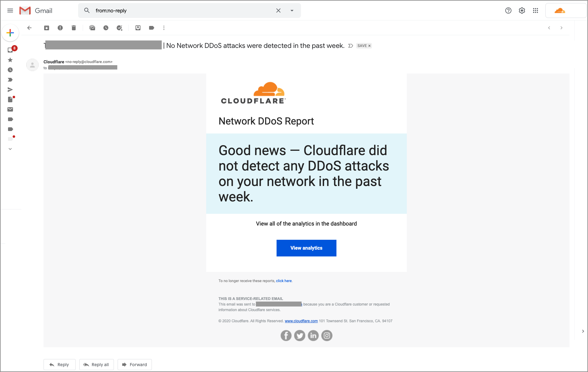588x372 pixels.
Task: Compose a new email
Action: [x=10, y=33]
